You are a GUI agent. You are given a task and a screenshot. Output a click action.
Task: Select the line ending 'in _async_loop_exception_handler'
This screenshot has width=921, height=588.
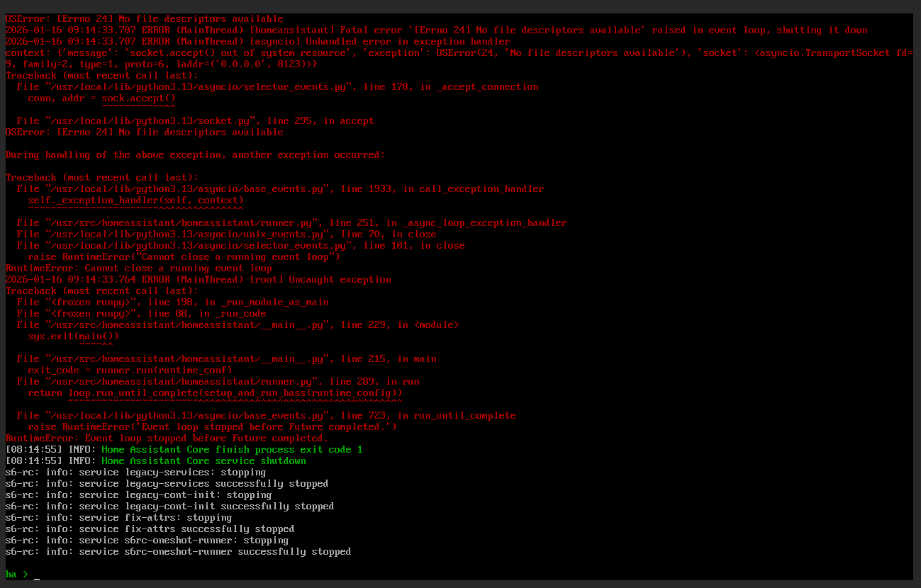pyautogui.click(x=291, y=223)
